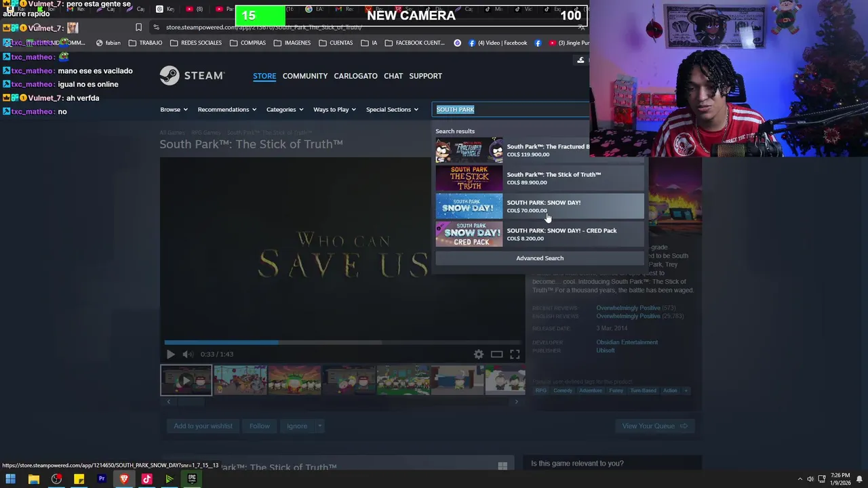Open the IMAGENES bookmarks folder
The height and width of the screenshot is (488, 868).
(292, 43)
